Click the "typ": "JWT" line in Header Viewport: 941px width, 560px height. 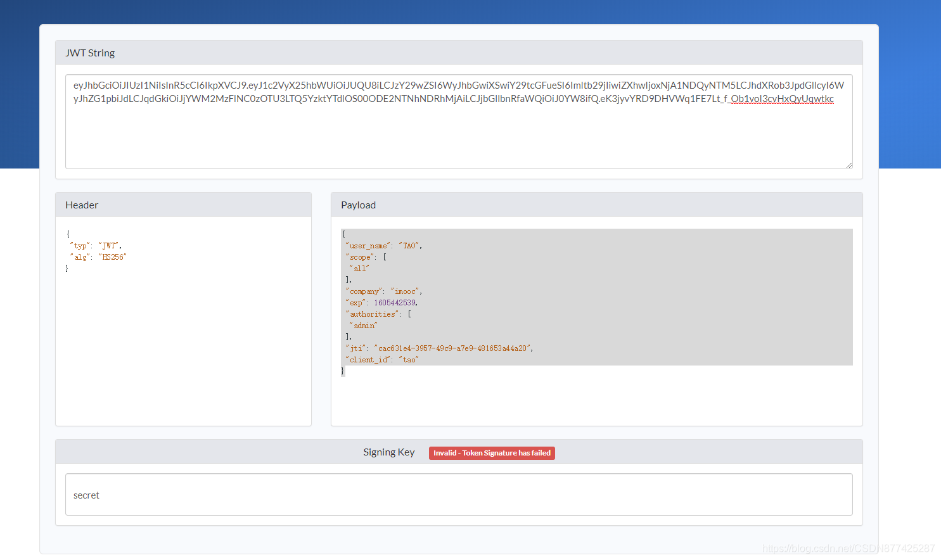[x=96, y=246]
